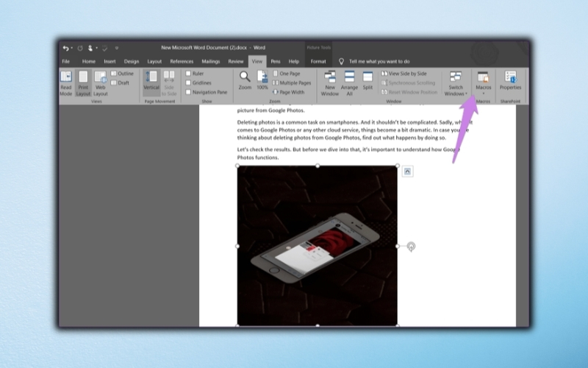Select View Side by Side
The image size is (588, 368).
(404, 74)
